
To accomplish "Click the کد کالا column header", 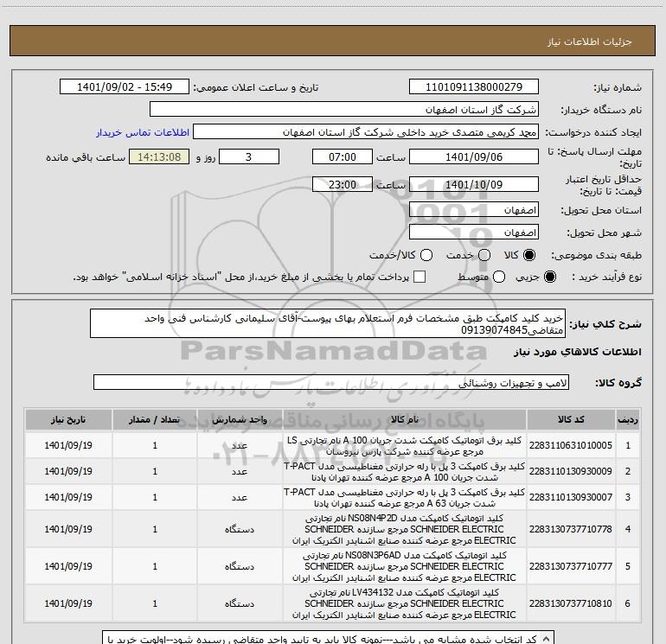I will point(571,420).
